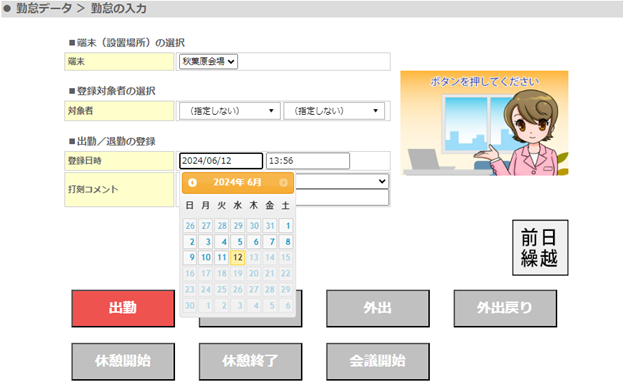Click the 日 weekday header in calendar

(x=190, y=205)
